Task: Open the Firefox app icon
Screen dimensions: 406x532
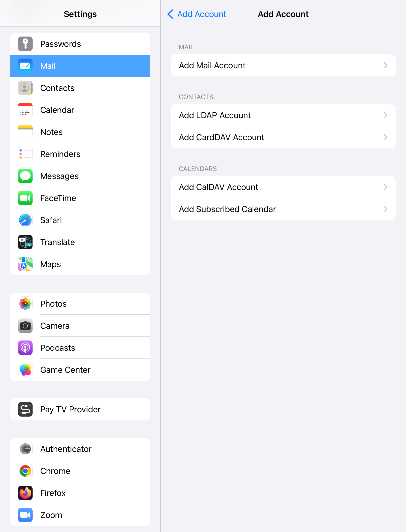Action: pos(25,493)
